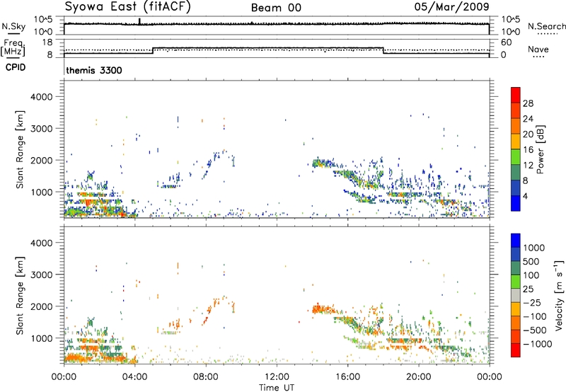
Task: Click the '12:00' time axis label
Action: (x=277, y=377)
